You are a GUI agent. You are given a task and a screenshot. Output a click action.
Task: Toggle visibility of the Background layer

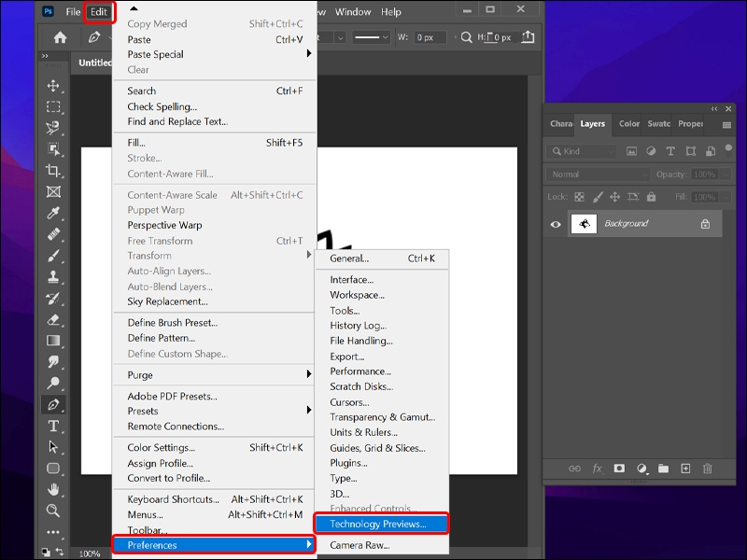pyautogui.click(x=555, y=224)
